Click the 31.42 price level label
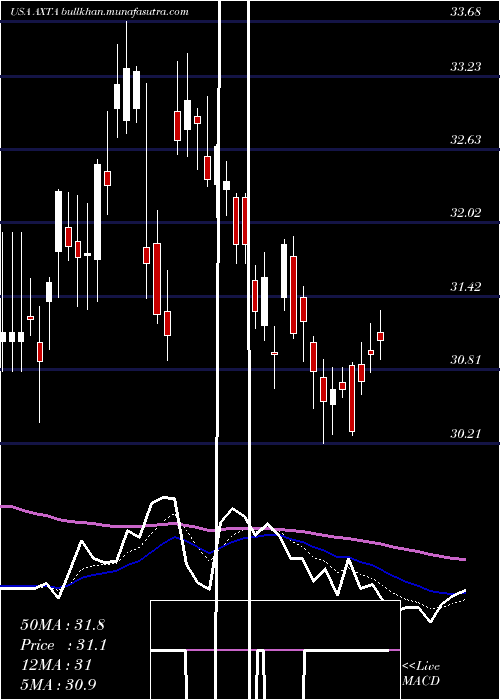 (466, 287)
